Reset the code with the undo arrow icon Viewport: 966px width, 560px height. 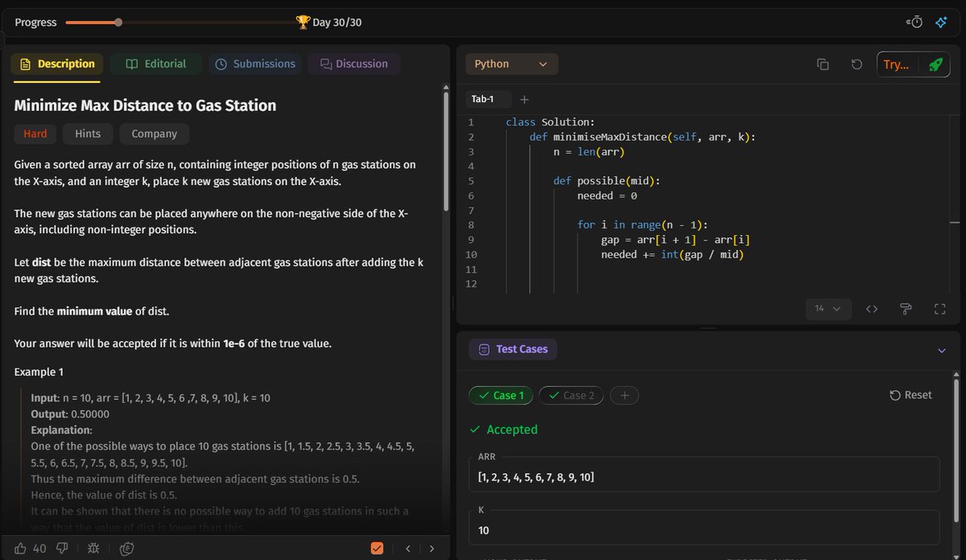point(857,64)
